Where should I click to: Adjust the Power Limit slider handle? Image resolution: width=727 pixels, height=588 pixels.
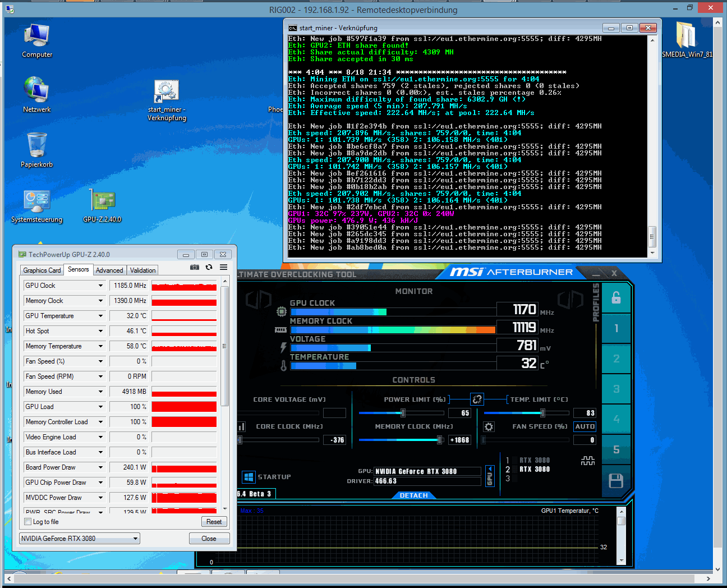click(x=403, y=413)
